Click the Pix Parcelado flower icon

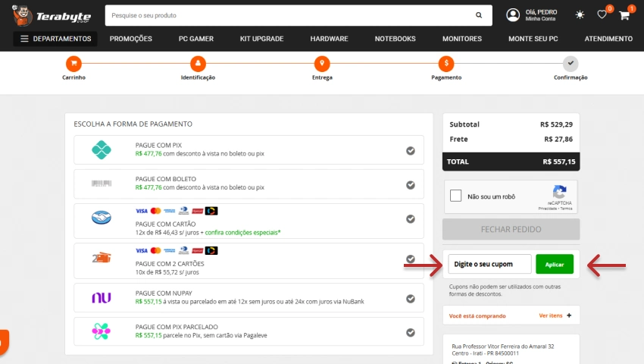tap(102, 331)
